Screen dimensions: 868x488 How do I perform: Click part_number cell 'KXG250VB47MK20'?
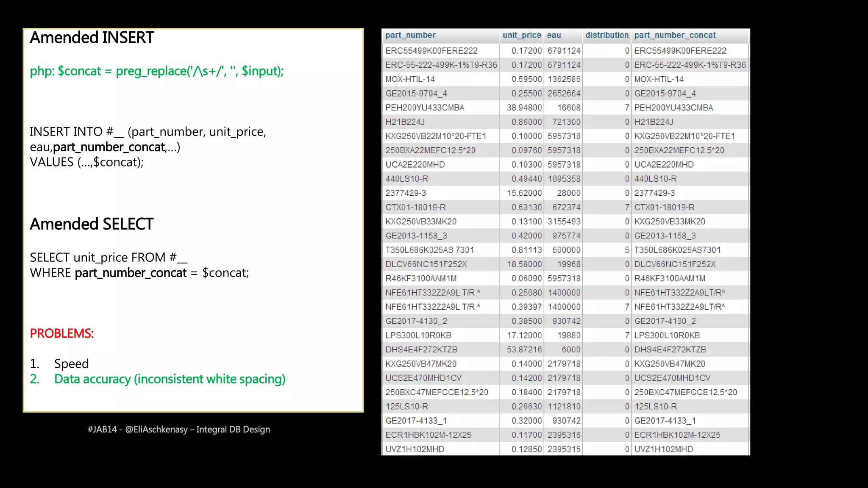click(x=420, y=364)
